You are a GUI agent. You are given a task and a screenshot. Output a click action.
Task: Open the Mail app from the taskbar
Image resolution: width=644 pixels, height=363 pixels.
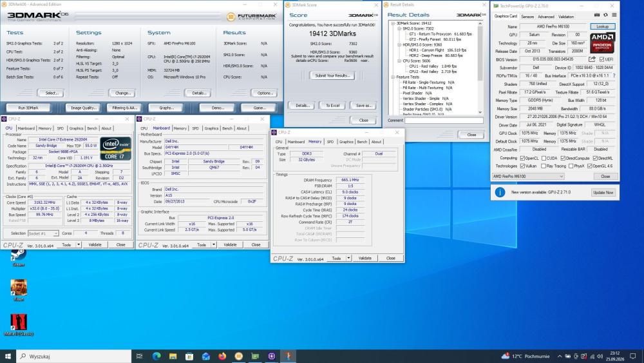(x=206, y=356)
